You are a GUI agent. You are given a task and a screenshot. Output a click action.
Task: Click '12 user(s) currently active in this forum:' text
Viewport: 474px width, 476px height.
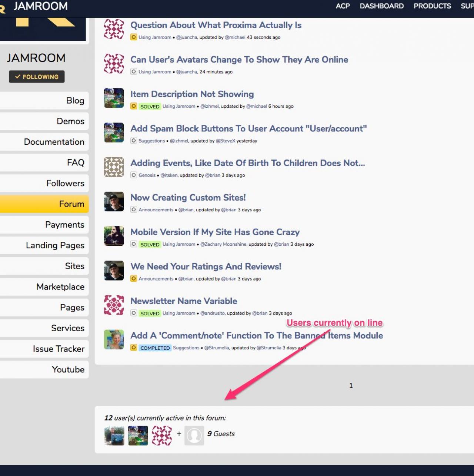tap(165, 418)
